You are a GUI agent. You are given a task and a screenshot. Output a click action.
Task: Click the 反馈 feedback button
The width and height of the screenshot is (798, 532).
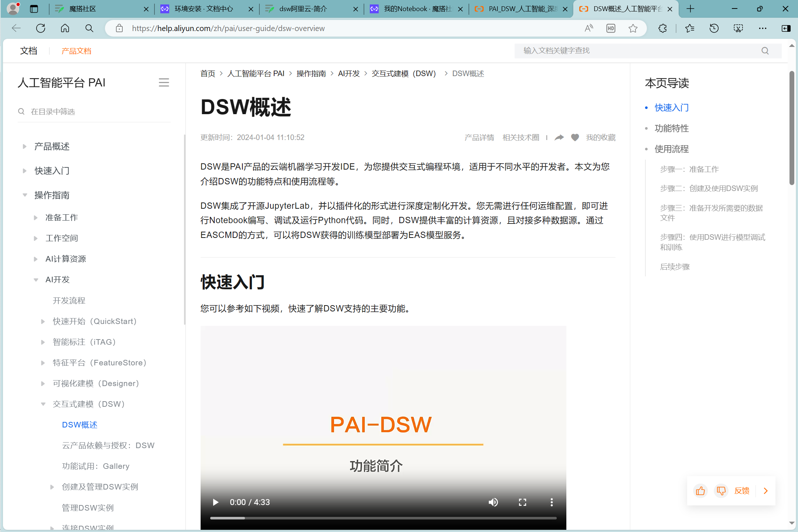point(742,491)
